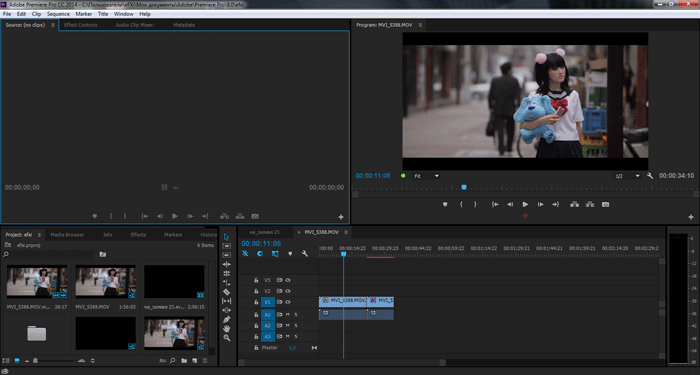This screenshot has height=375, width=700.
Task: Click the timeline settings wrench icon
Action: pos(304,254)
